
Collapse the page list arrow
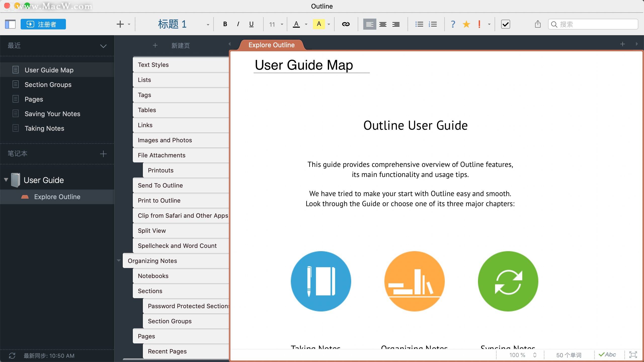pyautogui.click(x=229, y=44)
